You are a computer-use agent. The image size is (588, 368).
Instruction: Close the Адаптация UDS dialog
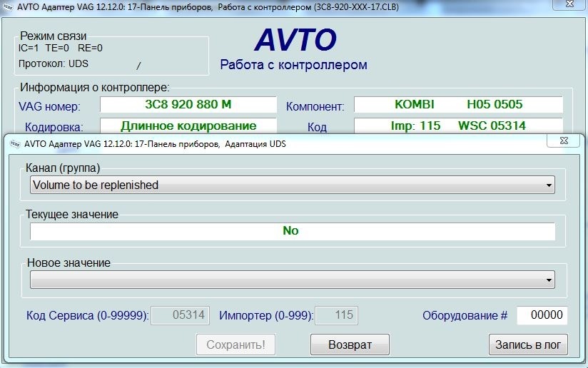(564, 141)
